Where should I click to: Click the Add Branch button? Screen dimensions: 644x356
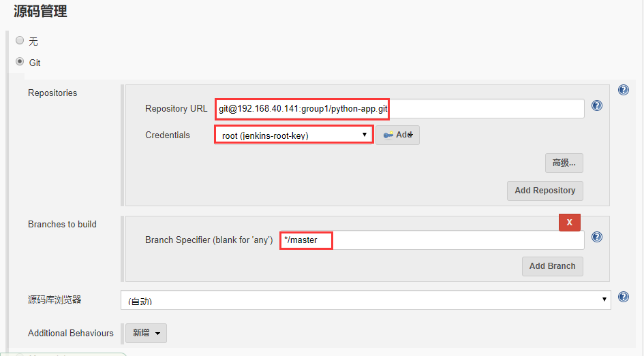tap(552, 266)
